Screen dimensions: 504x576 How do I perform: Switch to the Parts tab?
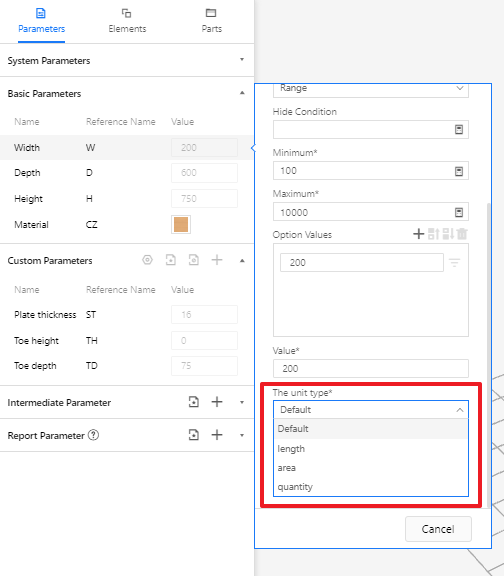coord(212,21)
